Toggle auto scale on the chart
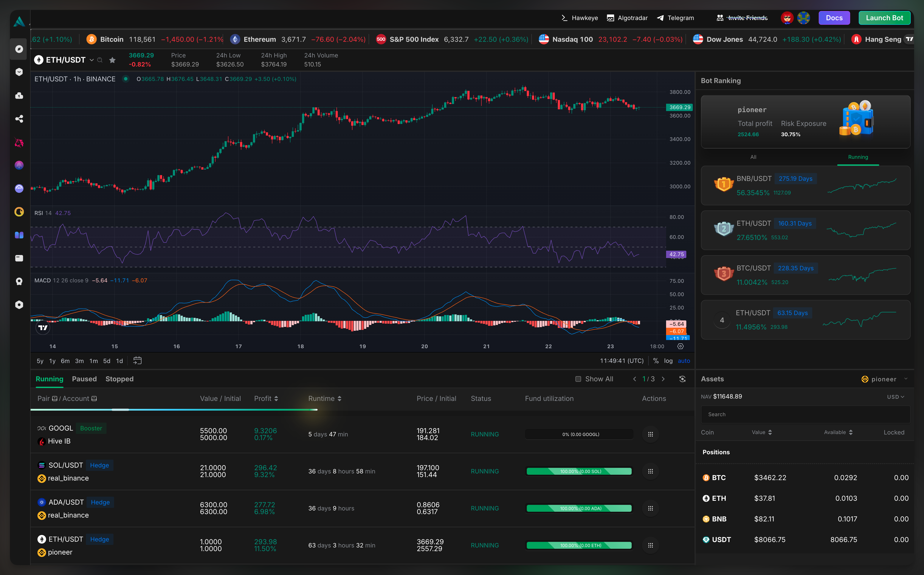Screen dimensions: 924x575 tap(684, 361)
